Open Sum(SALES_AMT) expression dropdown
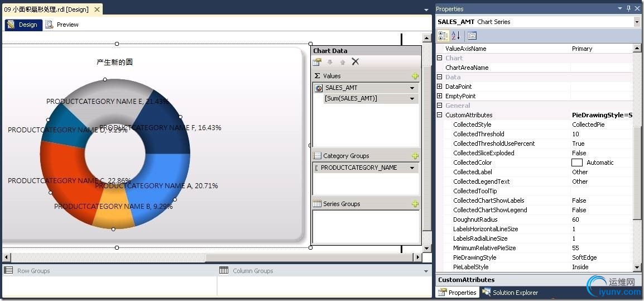 pyautogui.click(x=412, y=99)
